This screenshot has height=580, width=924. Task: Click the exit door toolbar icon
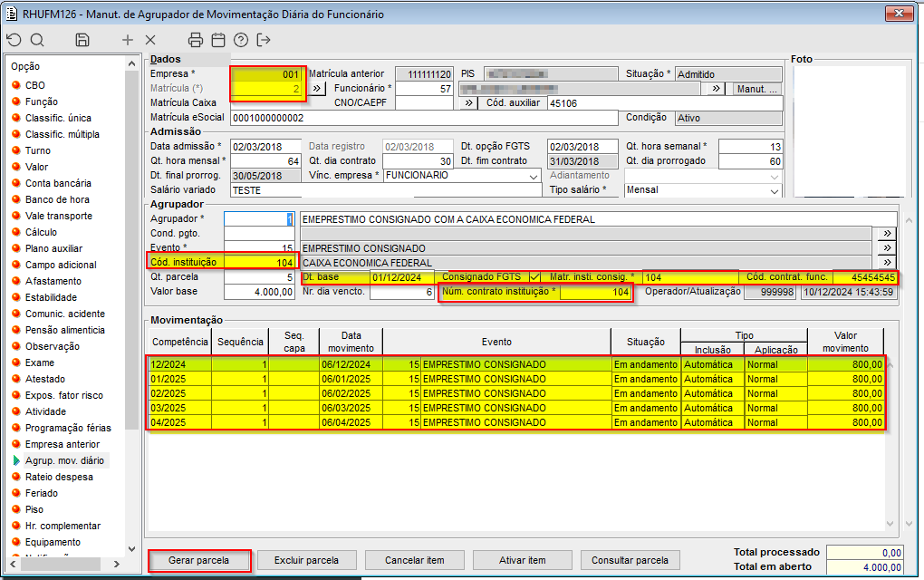264,40
